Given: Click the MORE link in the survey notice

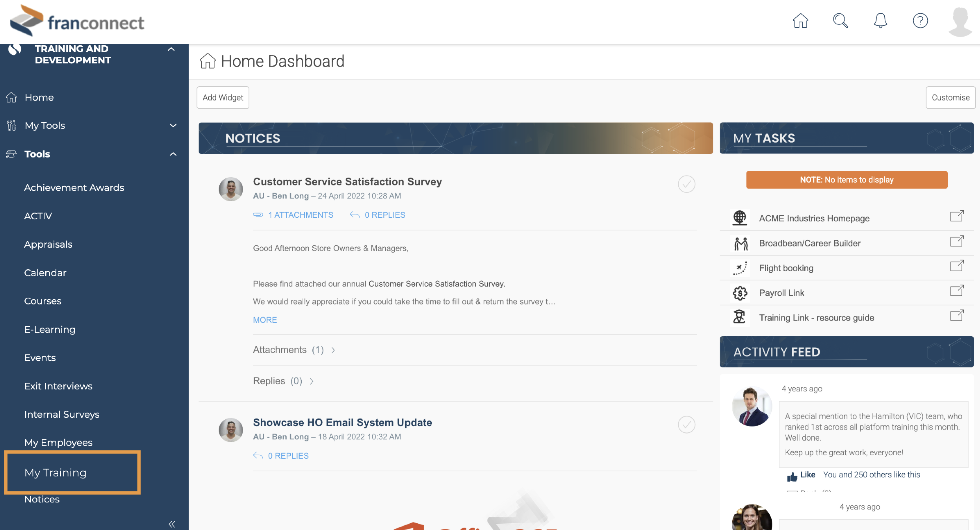Looking at the screenshot, I should 265,320.
